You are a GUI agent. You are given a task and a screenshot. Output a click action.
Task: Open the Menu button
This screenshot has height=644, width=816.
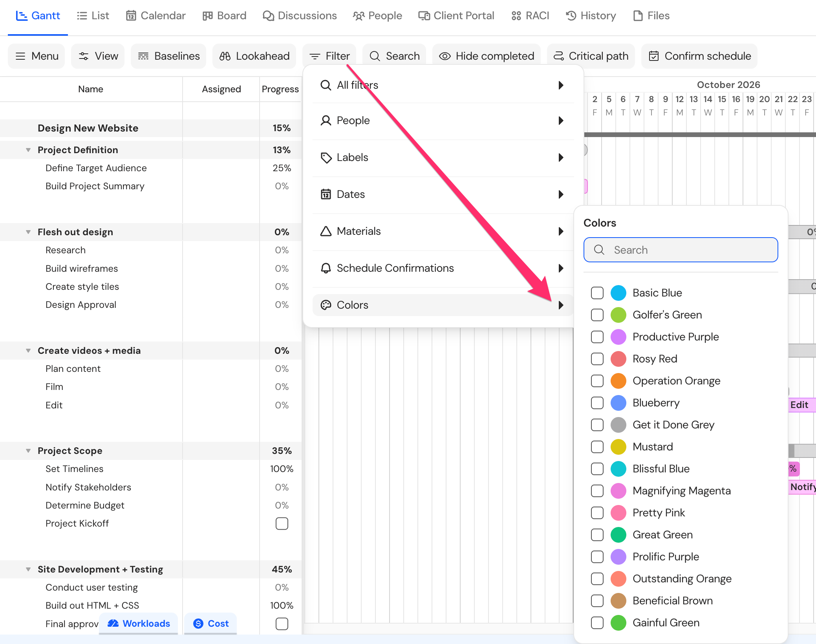point(37,56)
